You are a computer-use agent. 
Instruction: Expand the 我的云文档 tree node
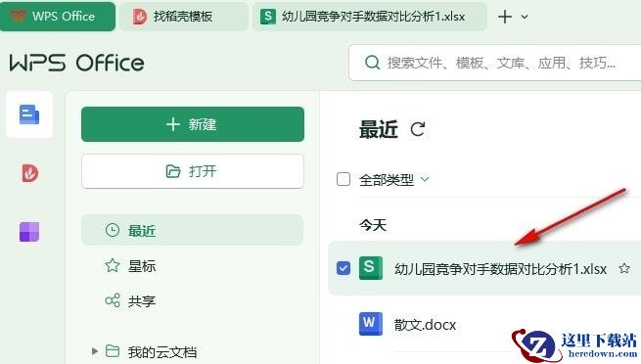tap(94, 351)
